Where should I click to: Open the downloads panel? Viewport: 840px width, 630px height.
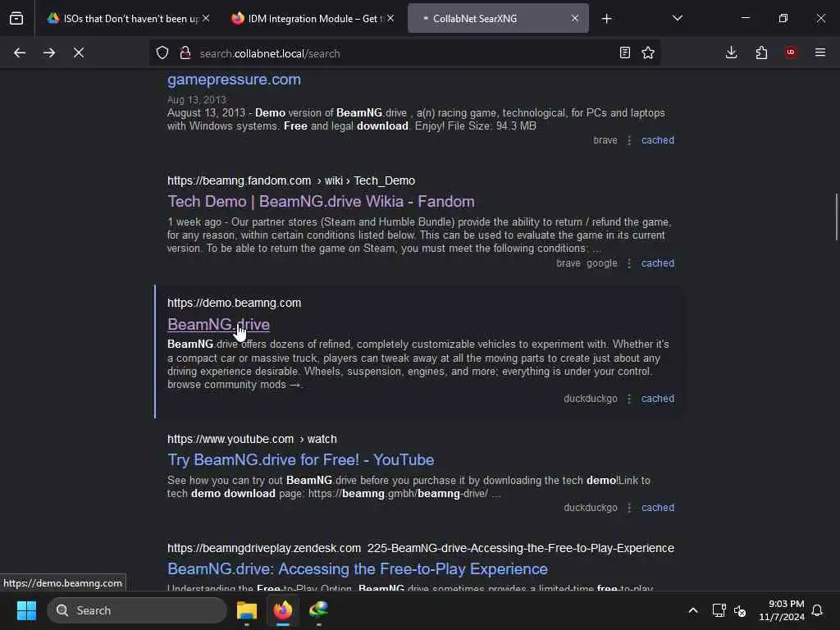click(731, 53)
